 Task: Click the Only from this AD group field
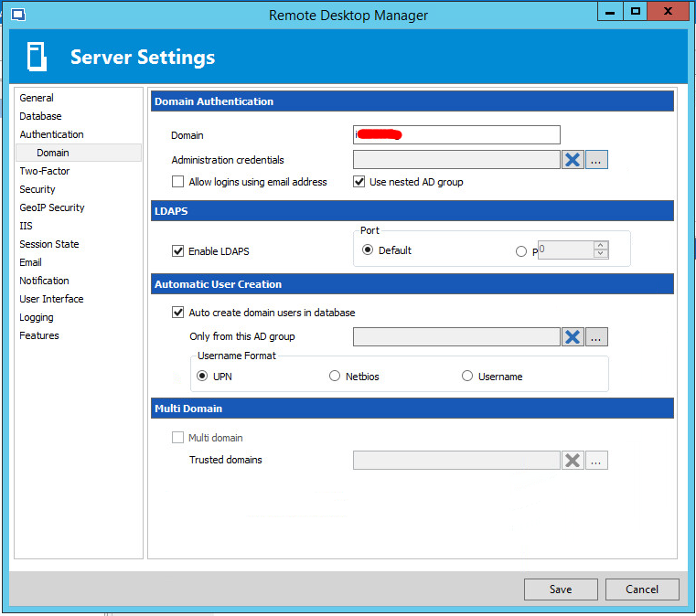(456, 337)
